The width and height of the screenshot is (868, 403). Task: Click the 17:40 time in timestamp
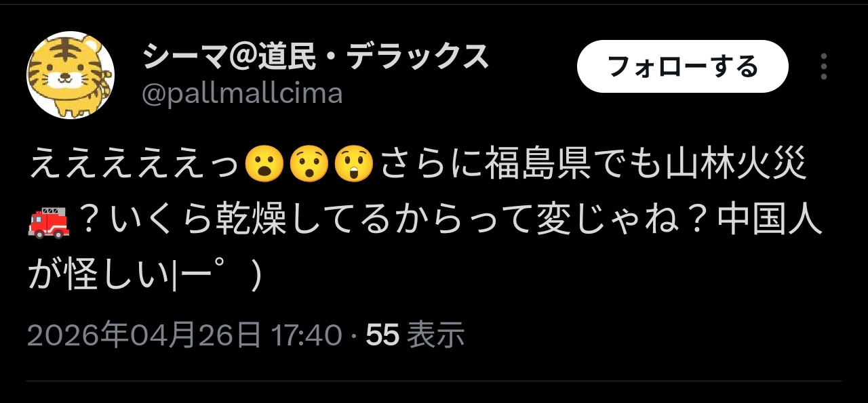pos(305,335)
